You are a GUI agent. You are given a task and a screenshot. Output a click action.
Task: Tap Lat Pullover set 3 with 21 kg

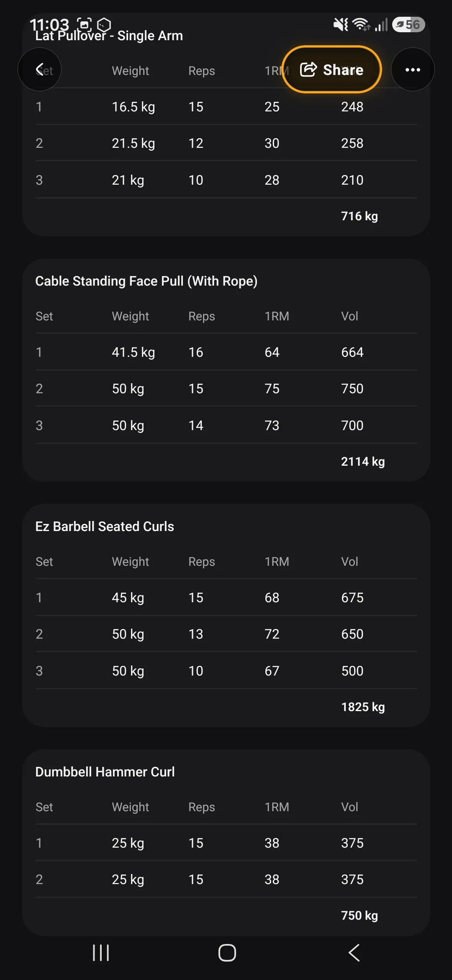click(x=226, y=180)
